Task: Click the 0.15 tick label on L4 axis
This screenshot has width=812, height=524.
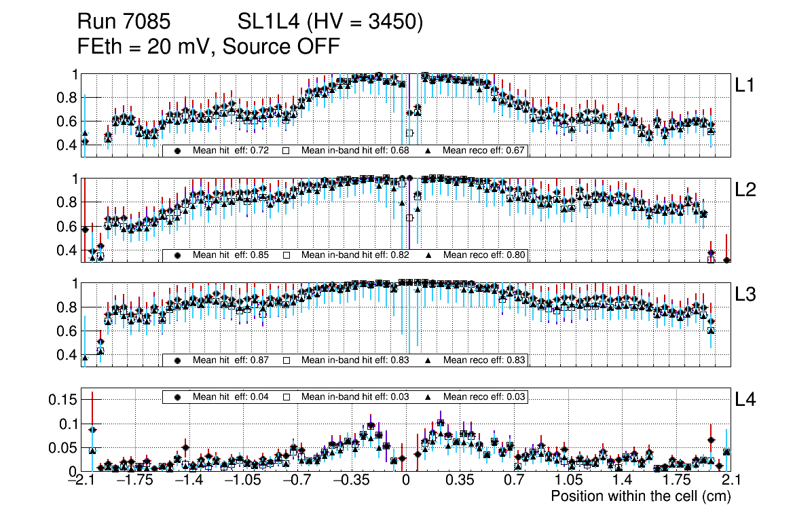Action: 62,400
